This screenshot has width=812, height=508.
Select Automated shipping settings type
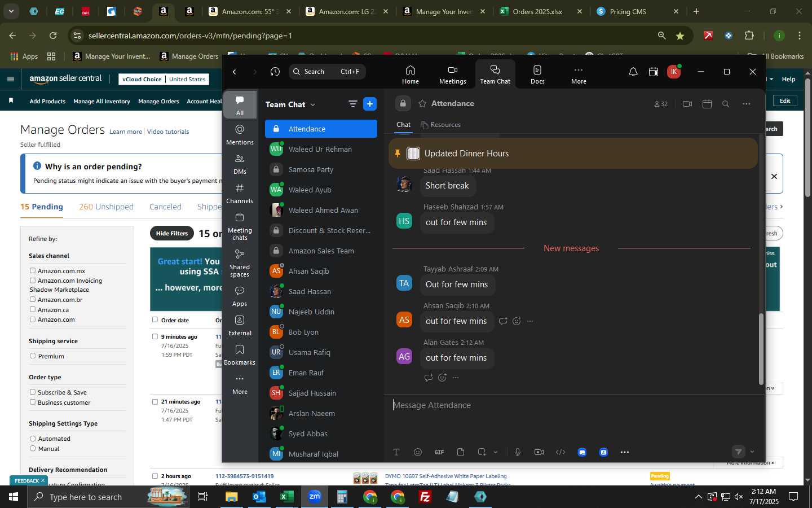[33, 439]
